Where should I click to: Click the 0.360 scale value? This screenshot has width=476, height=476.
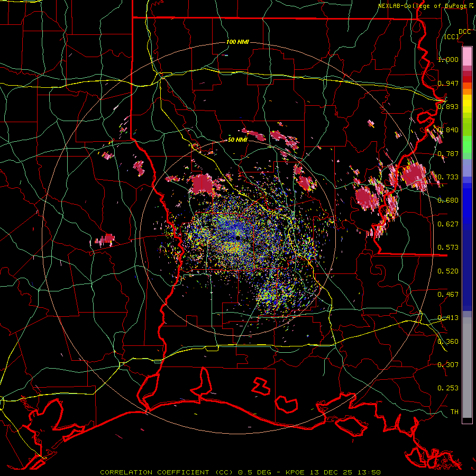448,342
